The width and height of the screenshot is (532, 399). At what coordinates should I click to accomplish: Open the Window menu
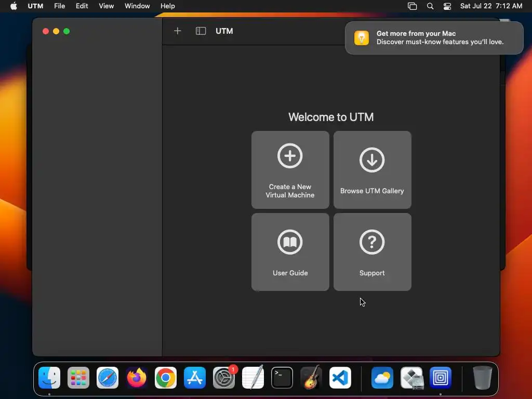pyautogui.click(x=137, y=6)
